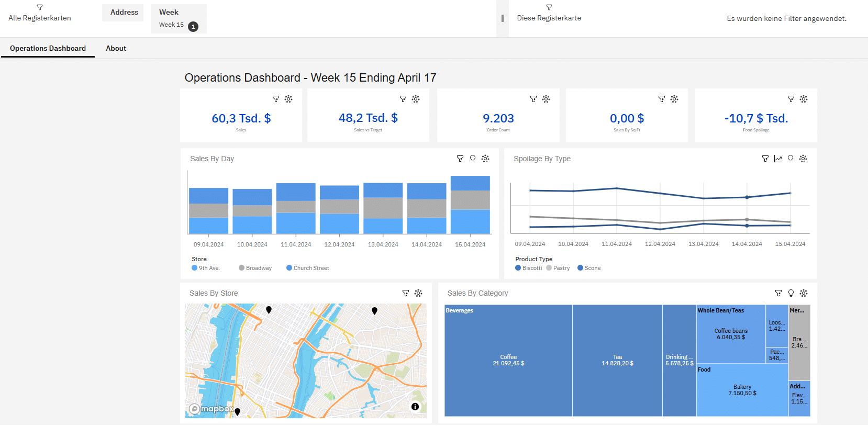Click the forecast line icon on Spoilage By Type
868x426 pixels.
point(778,159)
